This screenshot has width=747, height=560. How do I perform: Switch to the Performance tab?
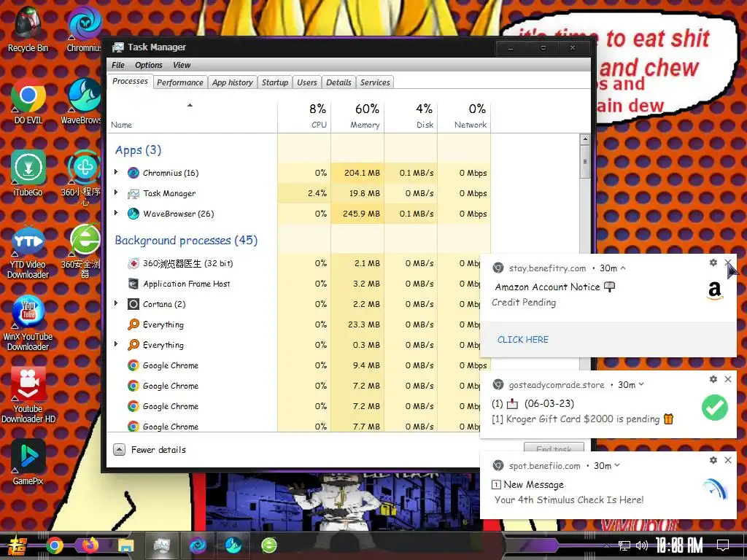[180, 82]
